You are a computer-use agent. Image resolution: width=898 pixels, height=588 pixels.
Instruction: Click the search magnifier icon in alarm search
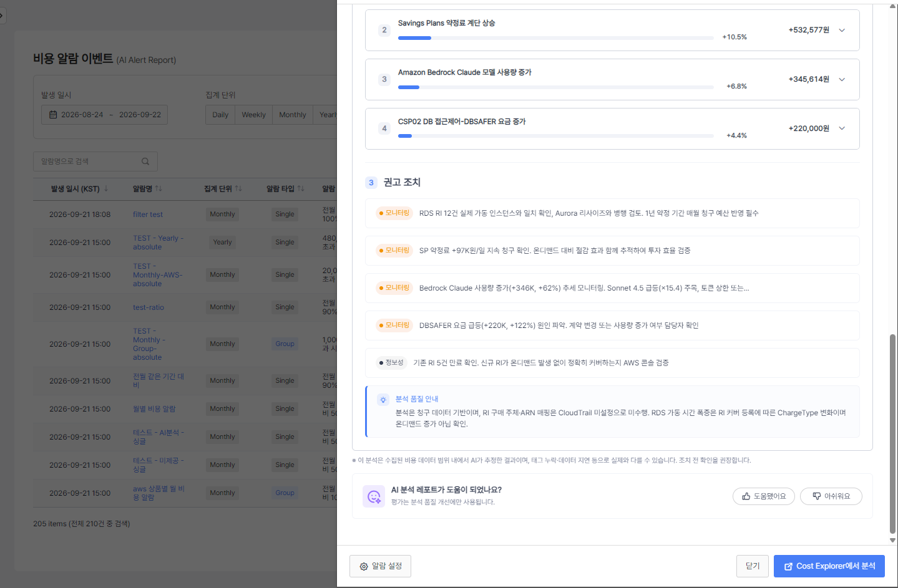[145, 161]
